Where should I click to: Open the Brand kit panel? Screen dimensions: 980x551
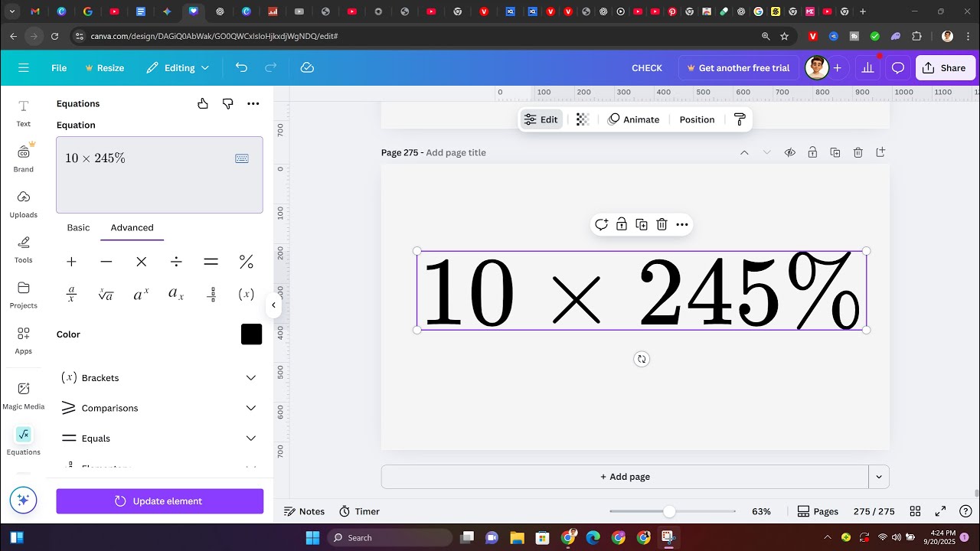point(23,158)
